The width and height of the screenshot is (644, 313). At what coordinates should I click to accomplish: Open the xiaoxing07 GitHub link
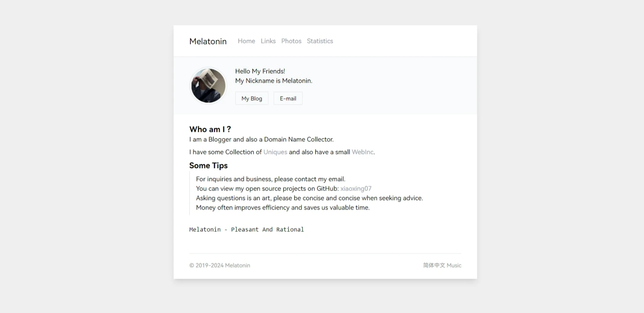click(x=356, y=189)
